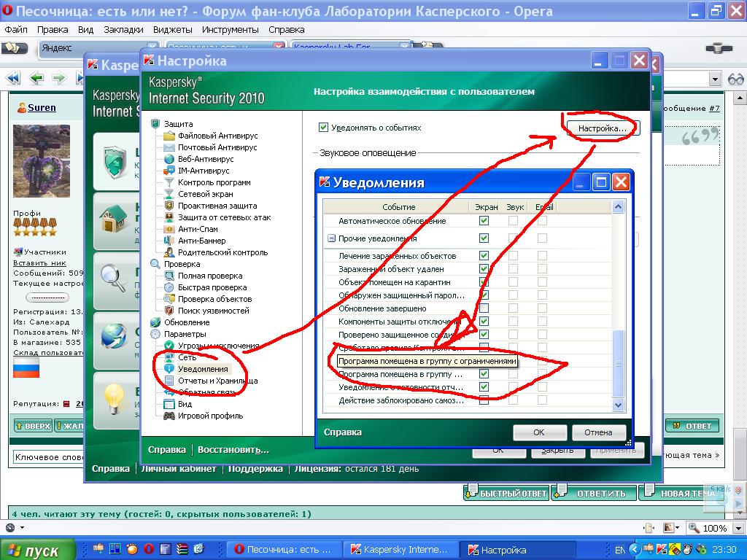Toggle Экран checkbox for Лечение зараженных объектов

[484, 256]
